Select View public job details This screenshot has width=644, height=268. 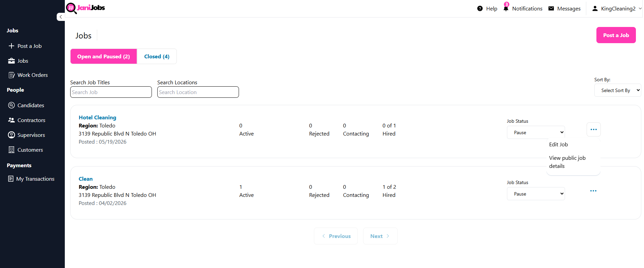point(567,162)
